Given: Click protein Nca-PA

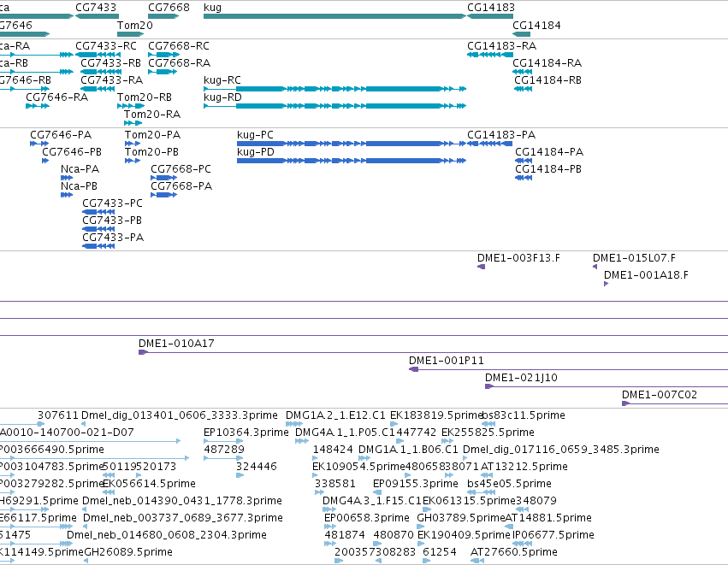Looking at the screenshot, I should (67, 178).
